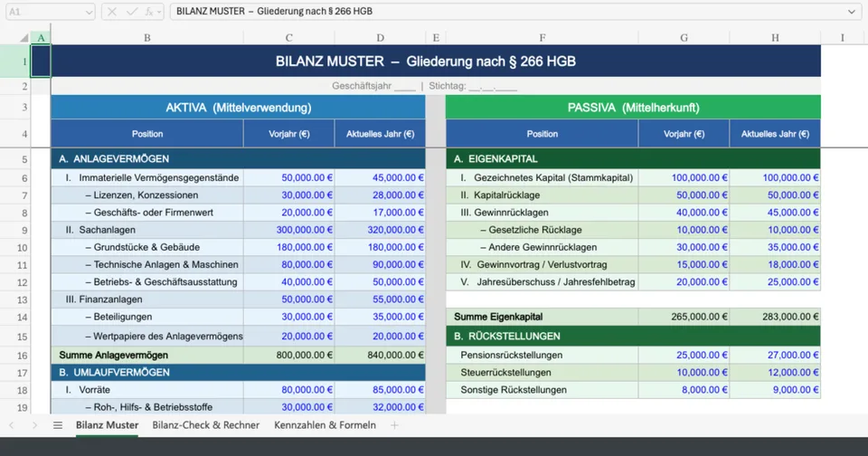The height and width of the screenshot is (456, 868).
Task: Select Summe Anlagevermögen cell
Action: 147,356
